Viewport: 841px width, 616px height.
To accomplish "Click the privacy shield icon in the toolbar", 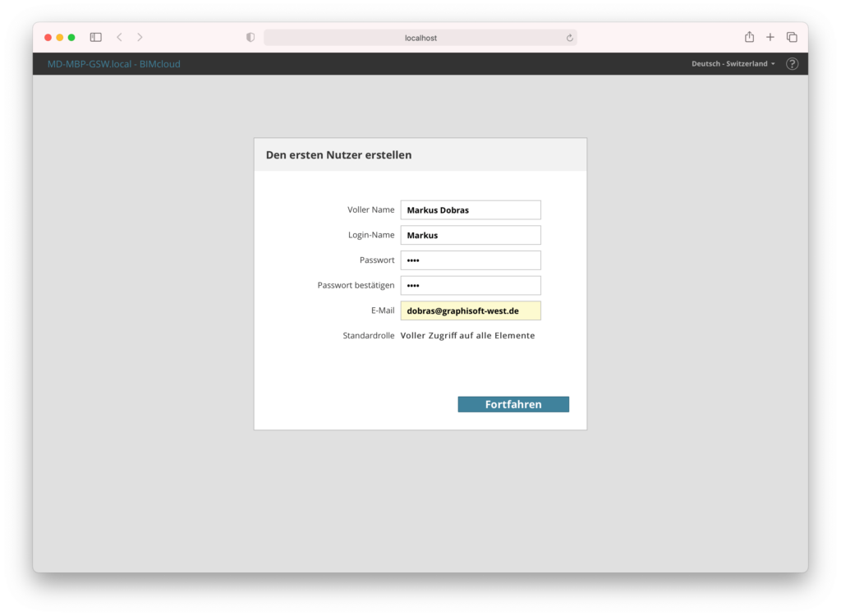I will click(249, 37).
